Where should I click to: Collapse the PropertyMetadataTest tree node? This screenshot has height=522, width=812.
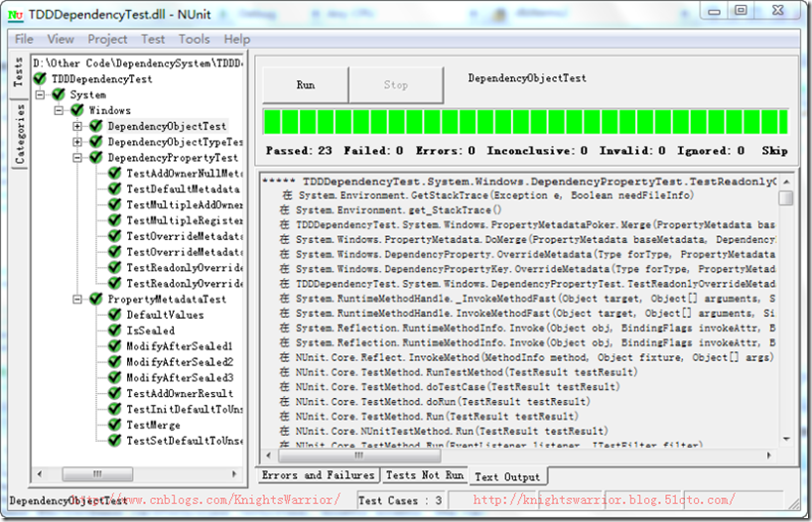pos(77,300)
